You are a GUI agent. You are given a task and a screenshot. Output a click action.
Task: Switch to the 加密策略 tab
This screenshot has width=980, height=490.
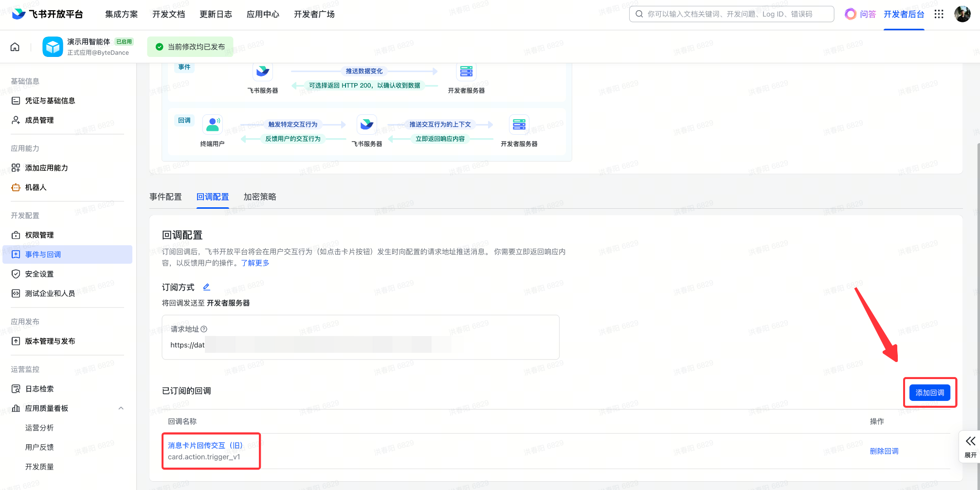click(260, 197)
